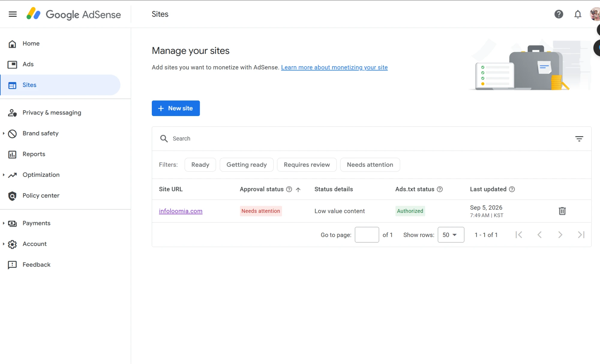This screenshot has height=364, width=600.
Task: Follow the Learn more about monetizing link
Action: [x=334, y=67]
